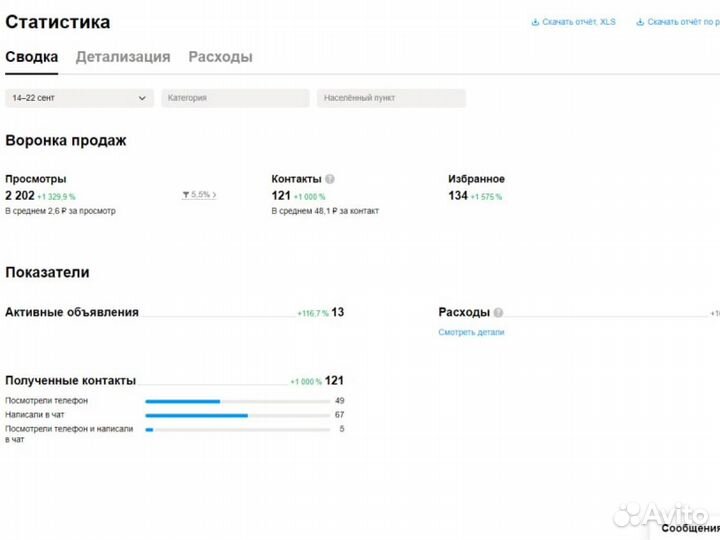Click the Написали в чат value 67

[x=339, y=415]
